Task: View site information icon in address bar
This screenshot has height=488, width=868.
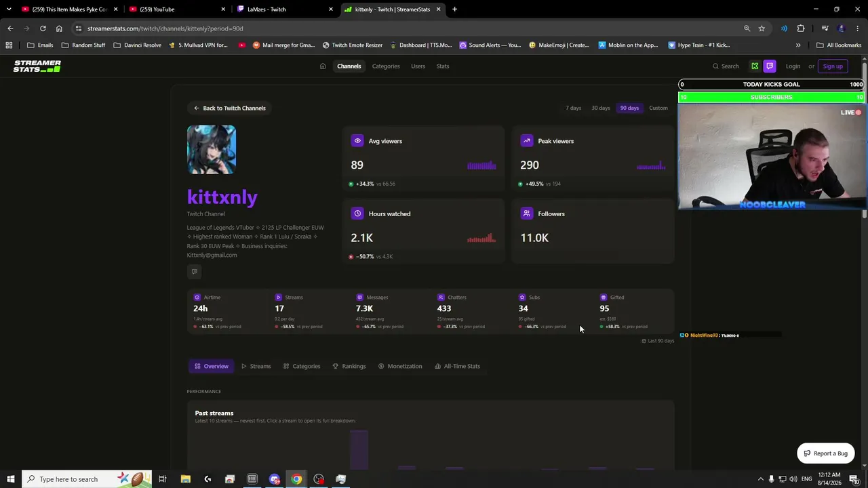Action: pos(79,28)
